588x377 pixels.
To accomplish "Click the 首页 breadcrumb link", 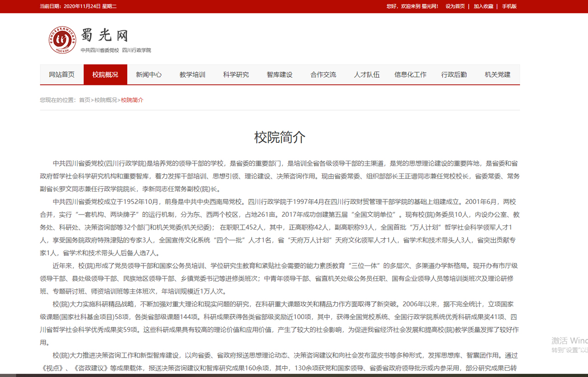I will pos(85,100).
